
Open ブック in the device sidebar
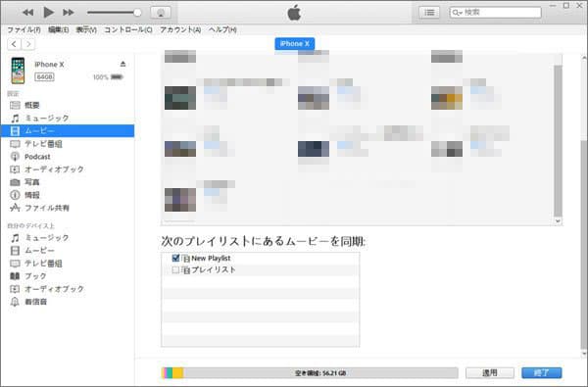[x=68, y=276]
